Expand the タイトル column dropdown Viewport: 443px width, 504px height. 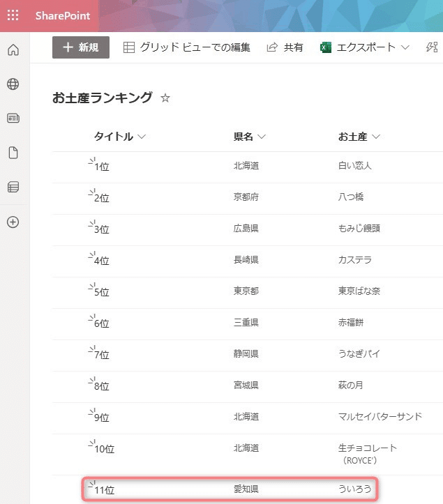(142, 137)
